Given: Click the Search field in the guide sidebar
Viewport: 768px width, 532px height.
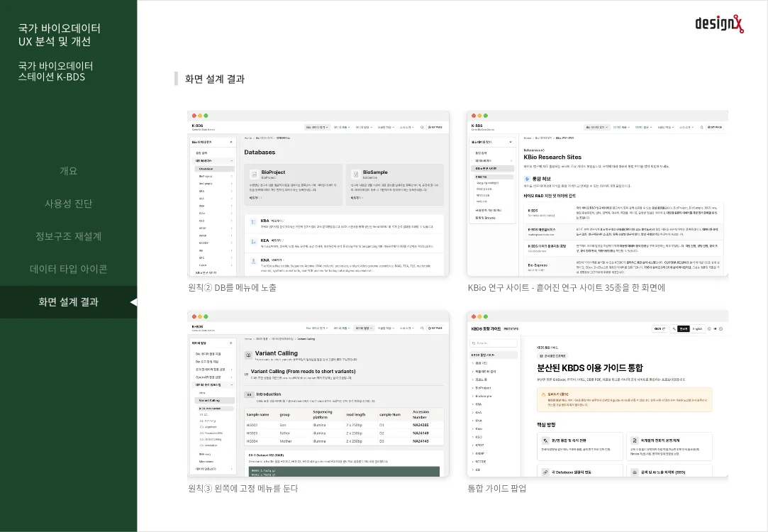Looking at the screenshot, I should point(494,343).
